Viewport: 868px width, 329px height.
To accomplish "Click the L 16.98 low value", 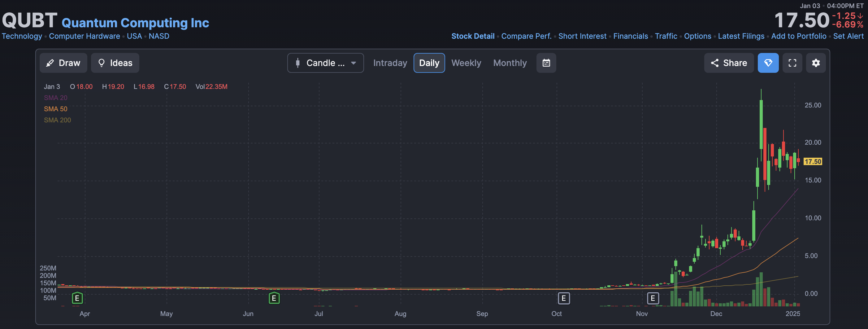I will 146,87.
